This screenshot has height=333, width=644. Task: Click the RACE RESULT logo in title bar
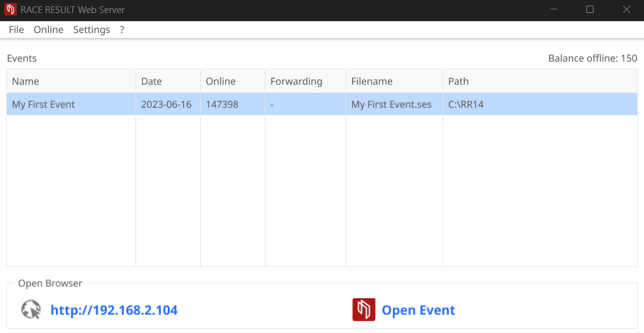click(10, 10)
